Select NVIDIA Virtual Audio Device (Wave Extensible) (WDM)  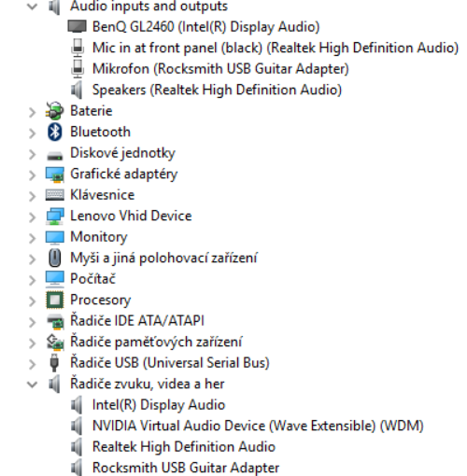258,426
